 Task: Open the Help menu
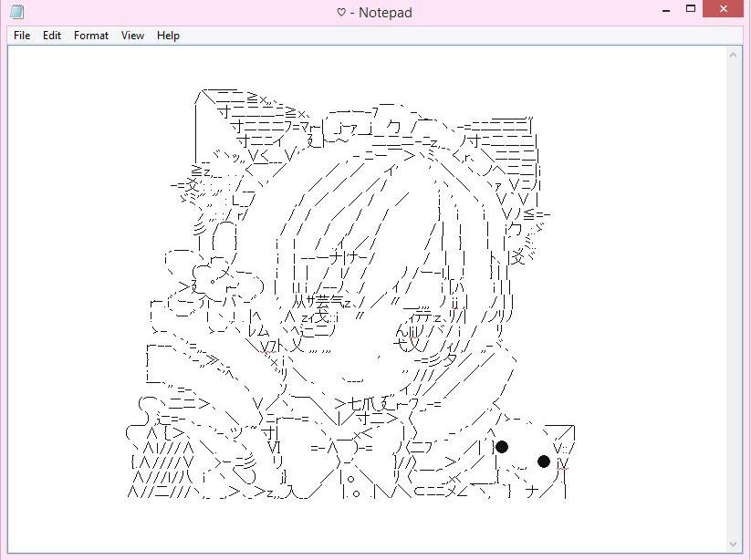pos(168,36)
